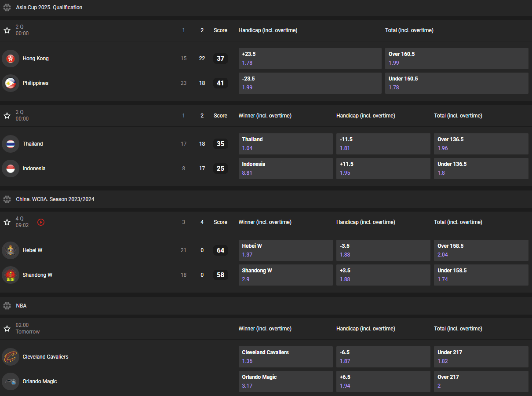Select Over 136.5 total at 1.96
The image size is (532, 396).
click(481, 144)
